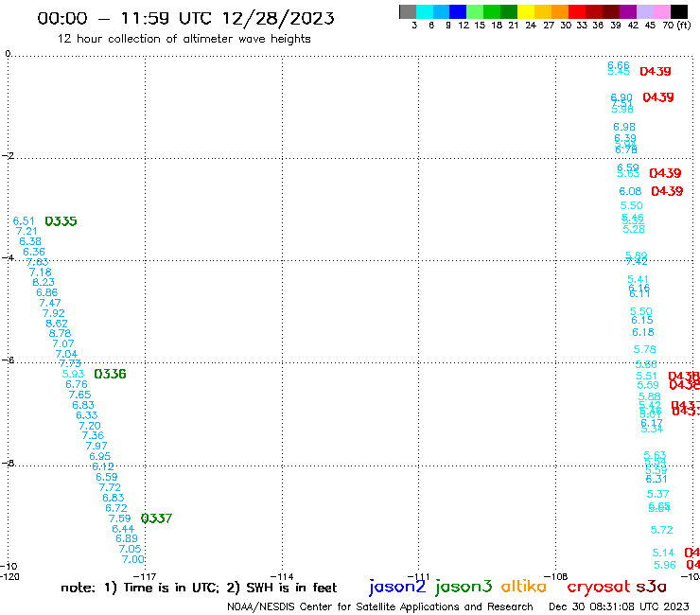Click the wave height value '7.05'
The width and height of the screenshot is (700, 615).
(130, 549)
